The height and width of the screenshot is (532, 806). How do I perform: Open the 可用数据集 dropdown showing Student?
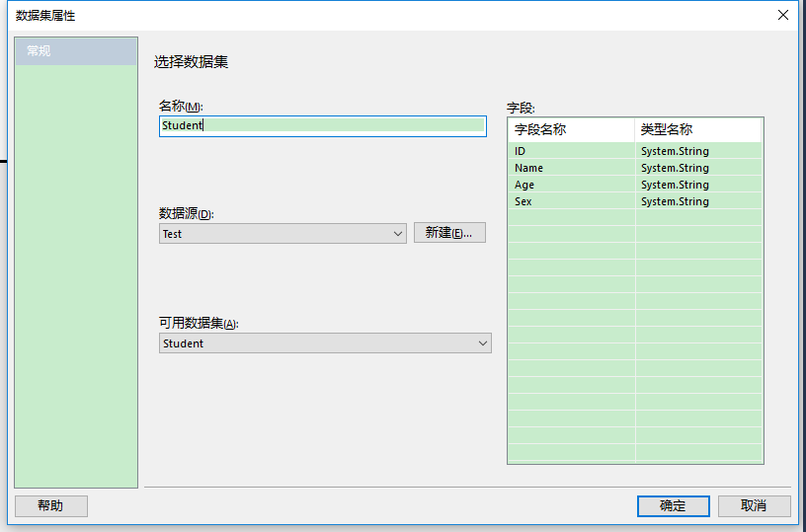tap(325, 343)
